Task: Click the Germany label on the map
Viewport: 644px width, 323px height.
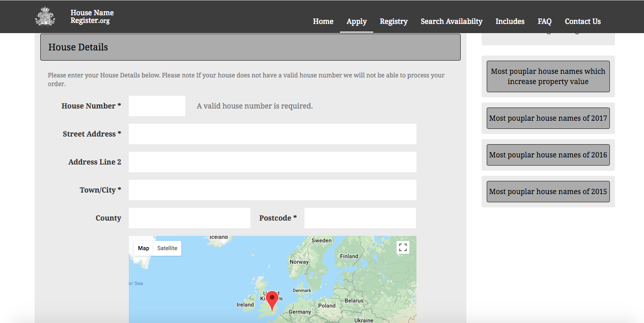Action: [300, 312]
